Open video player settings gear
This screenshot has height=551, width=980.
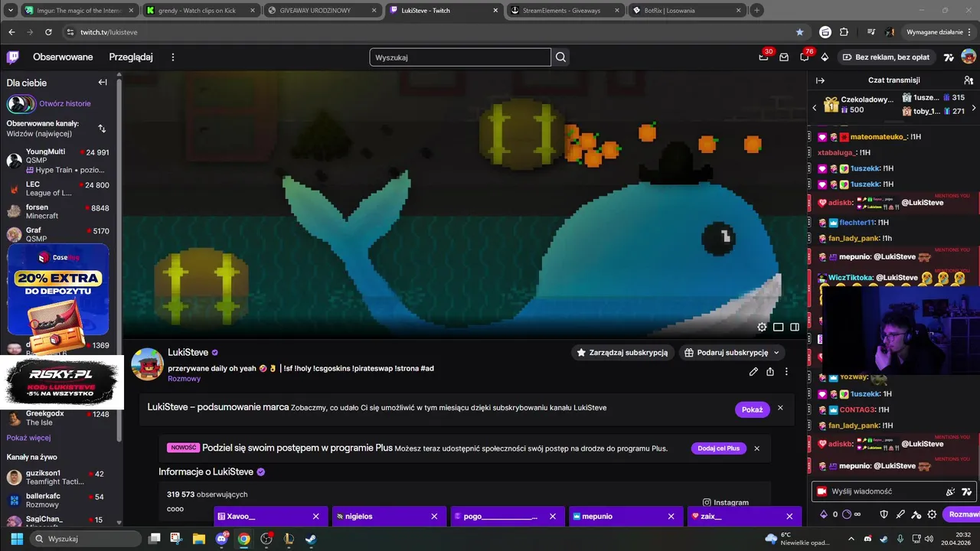[762, 327]
